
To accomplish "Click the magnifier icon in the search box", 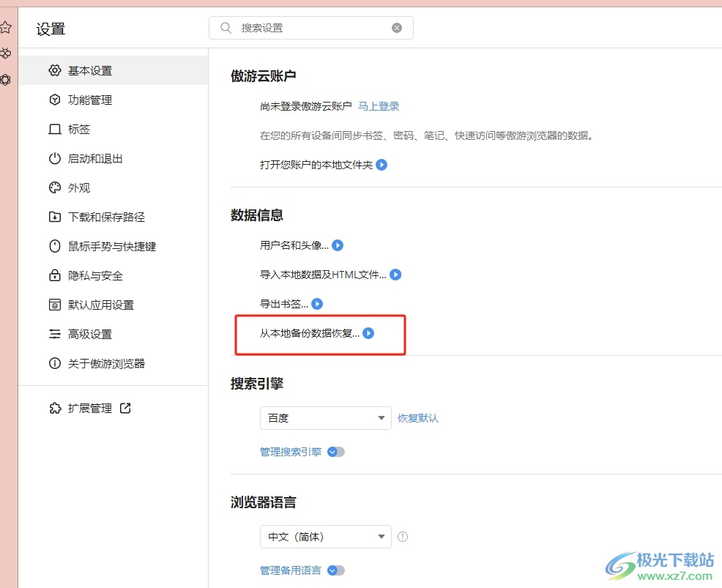I will click(226, 28).
